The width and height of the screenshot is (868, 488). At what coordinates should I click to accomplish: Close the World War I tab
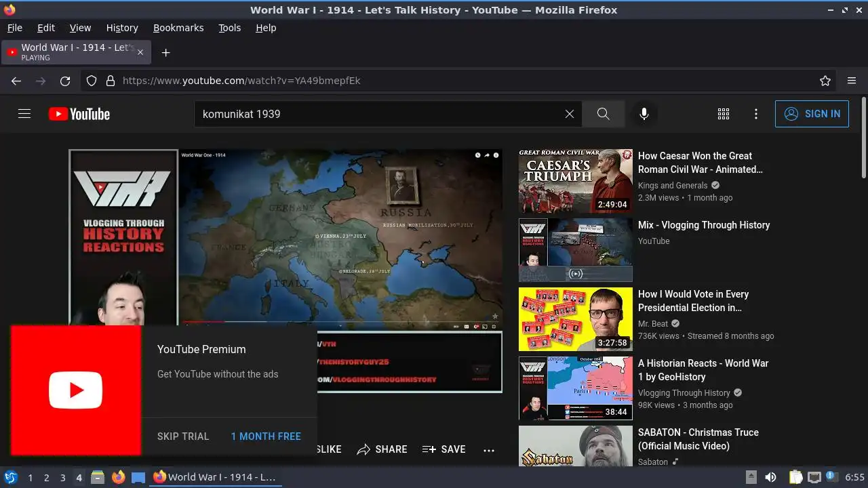[140, 52]
